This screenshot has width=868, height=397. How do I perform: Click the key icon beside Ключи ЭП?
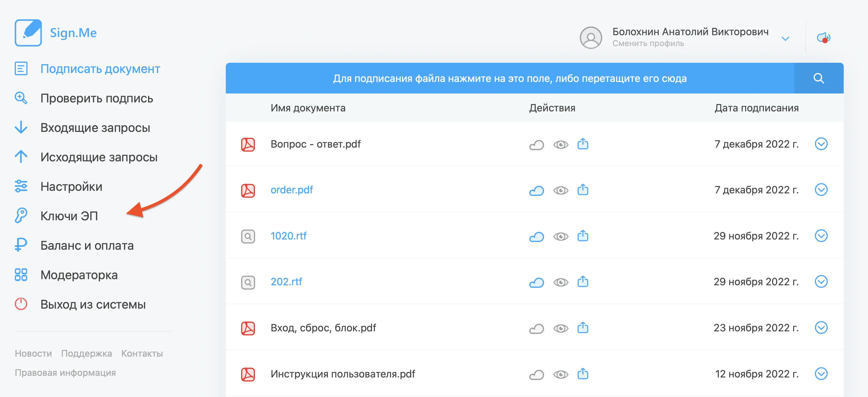point(20,215)
